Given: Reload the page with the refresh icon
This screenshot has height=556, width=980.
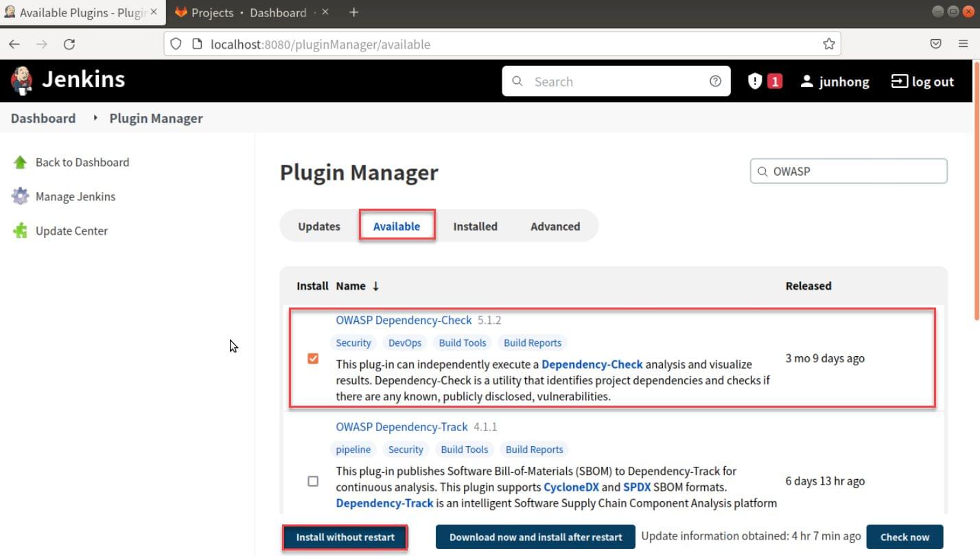Looking at the screenshot, I should coord(69,44).
